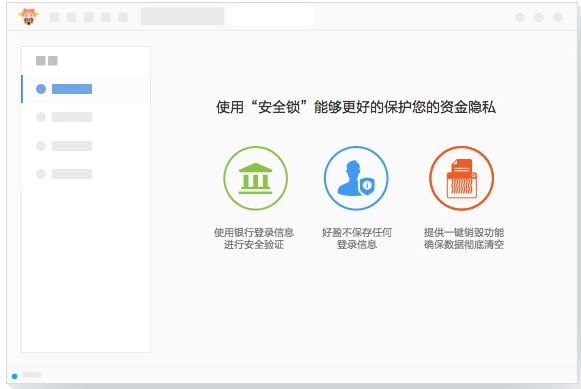Click the '提供一键销毁功能' caption
Viewport: 581px width, 389px height.
tap(464, 232)
